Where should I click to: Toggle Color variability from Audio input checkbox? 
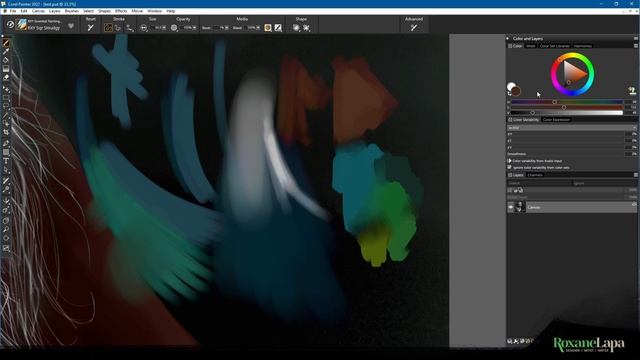pyautogui.click(x=509, y=161)
